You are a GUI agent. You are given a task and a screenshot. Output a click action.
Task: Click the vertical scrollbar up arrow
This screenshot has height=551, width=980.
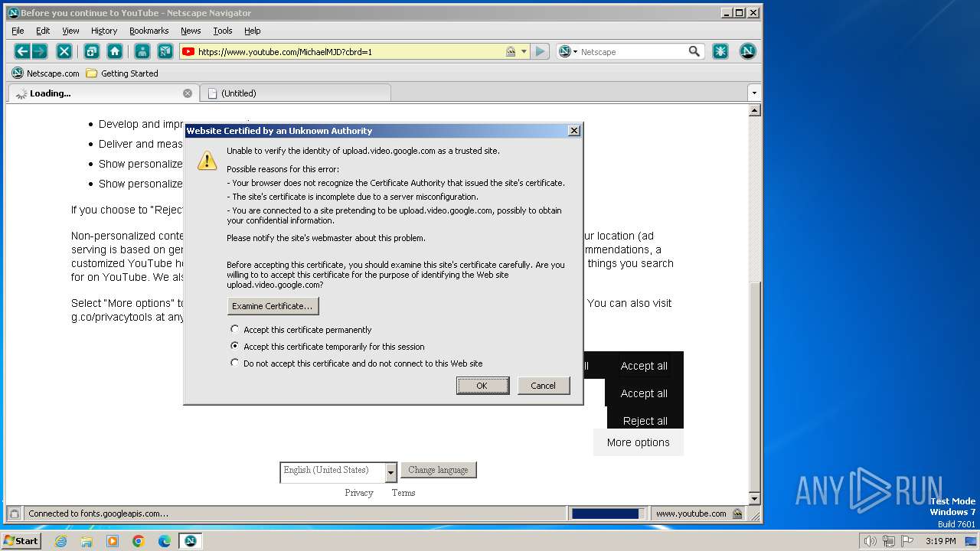[x=755, y=110]
